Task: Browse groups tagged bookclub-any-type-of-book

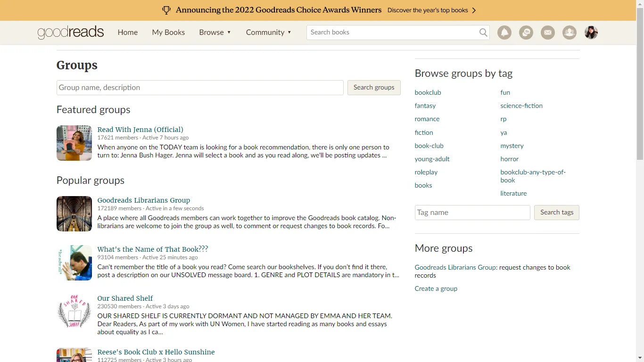Action: (x=533, y=176)
